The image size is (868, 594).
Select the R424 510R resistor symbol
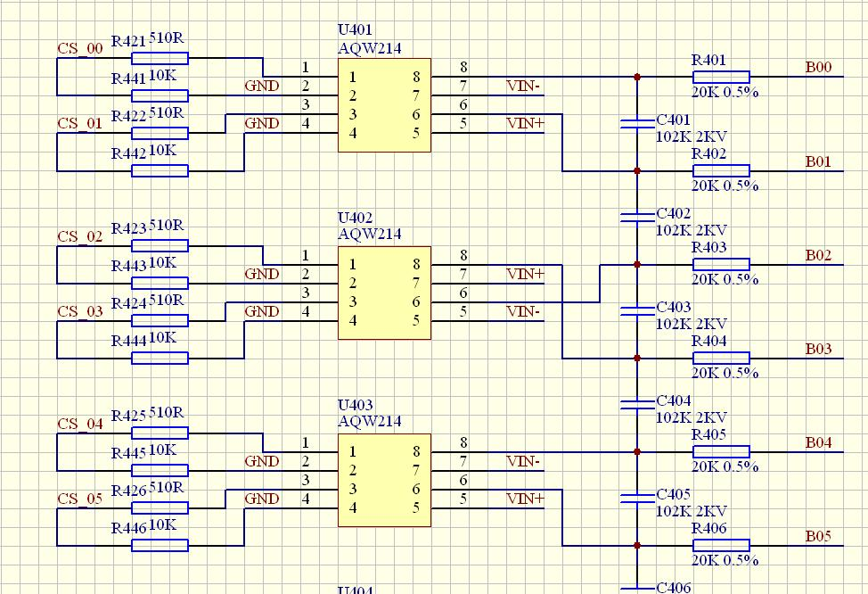(160, 321)
